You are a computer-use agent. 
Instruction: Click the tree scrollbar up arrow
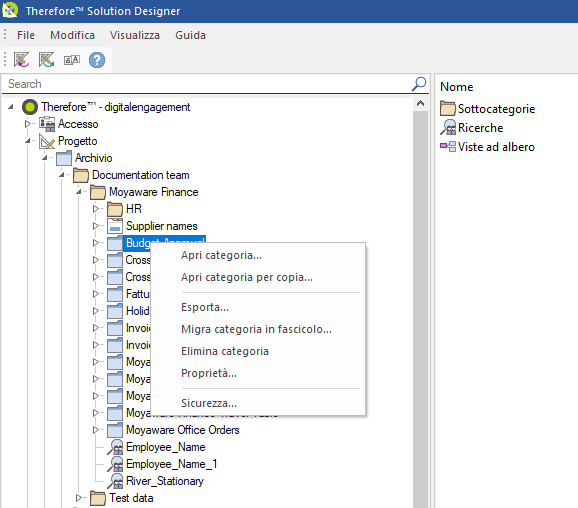pos(420,103)
